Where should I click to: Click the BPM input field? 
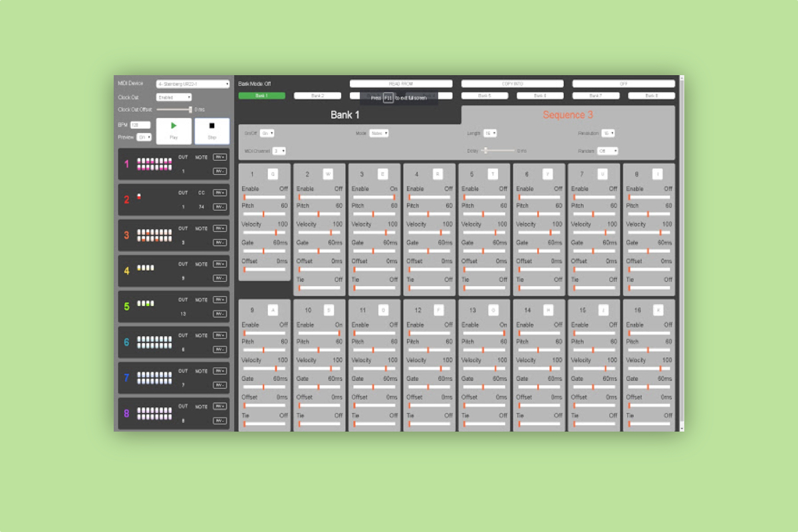click(140, 124)
